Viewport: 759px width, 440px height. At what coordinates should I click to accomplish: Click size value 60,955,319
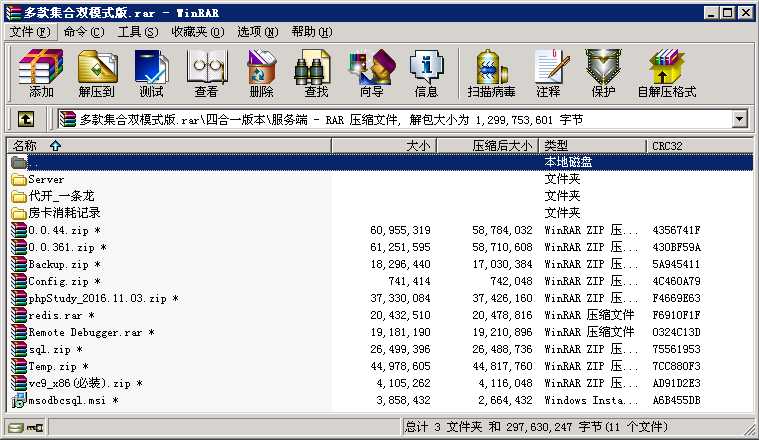coord(400,230)
